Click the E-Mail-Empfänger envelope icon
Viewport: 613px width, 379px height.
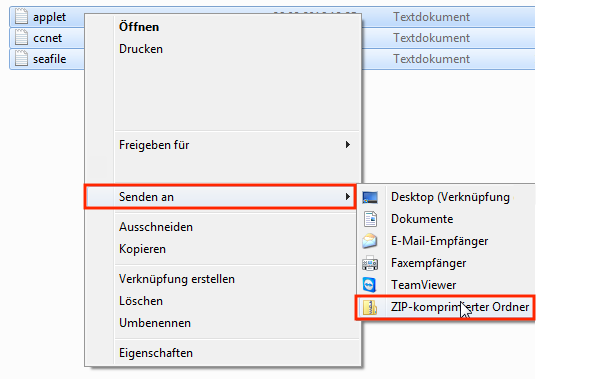370,241
